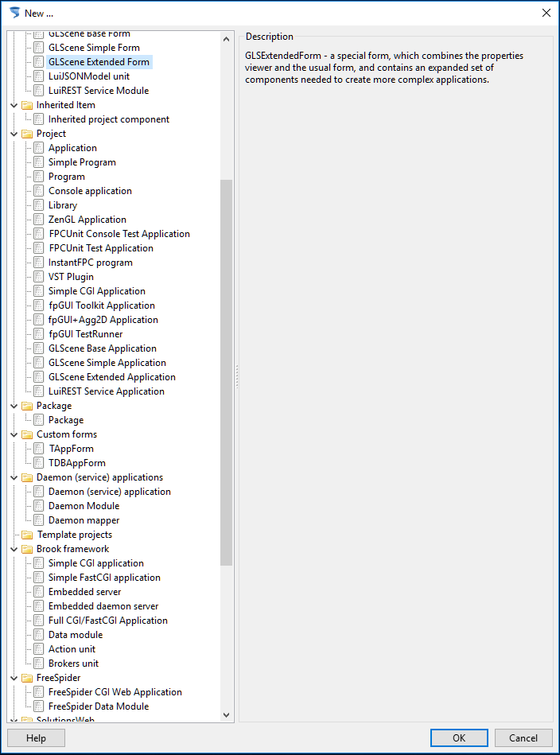Click the document icon beside Application
Screen dimensions: 560x755
pyautogui.click(x=38, y=148)
